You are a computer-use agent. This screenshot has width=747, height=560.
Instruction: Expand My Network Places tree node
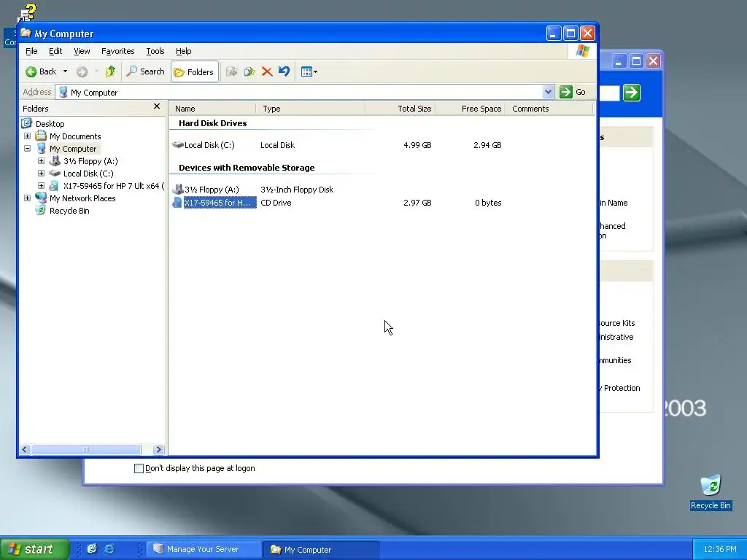coord(27,198)
